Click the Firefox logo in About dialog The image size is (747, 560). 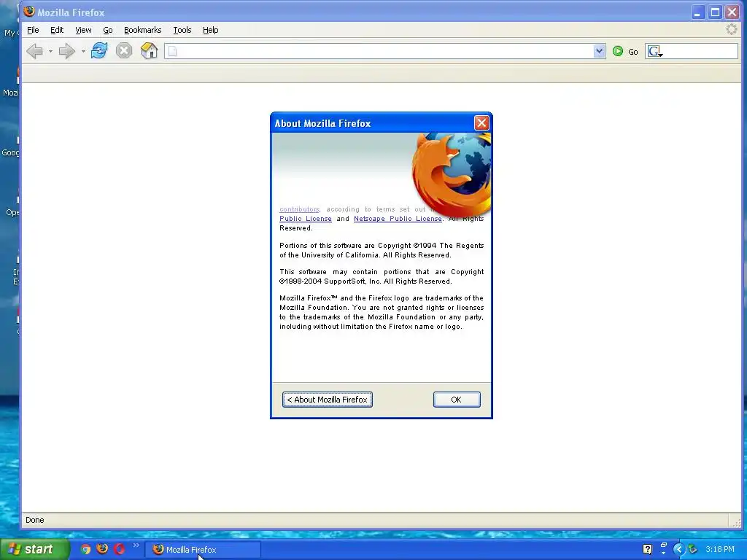pos(452,174)
